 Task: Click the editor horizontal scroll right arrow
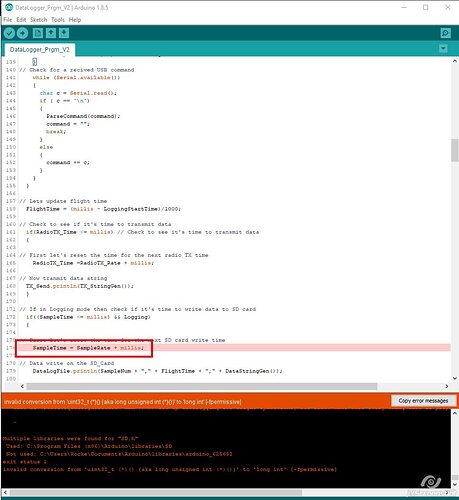[447, 386]
